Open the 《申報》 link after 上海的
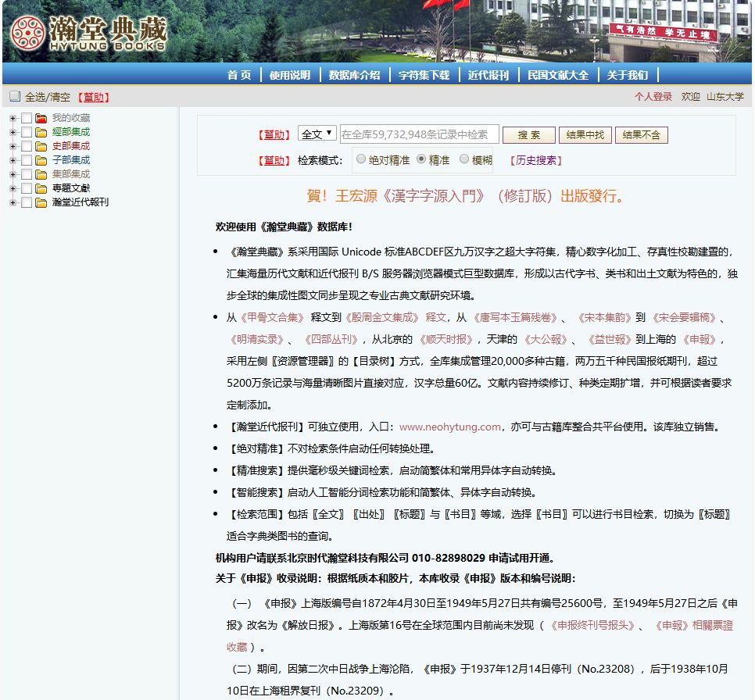The image size is (755, 700). pyautogui.click(x=700, y=339)
